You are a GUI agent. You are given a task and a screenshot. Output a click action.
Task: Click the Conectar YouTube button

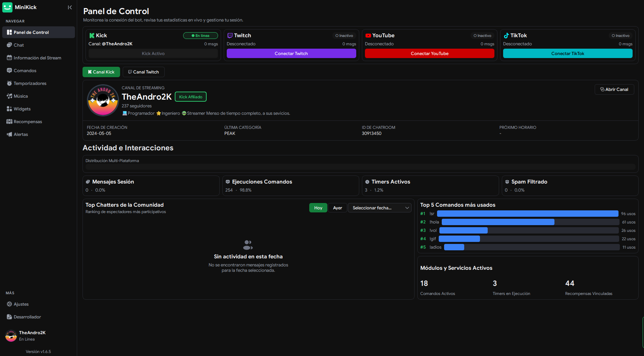429,53
